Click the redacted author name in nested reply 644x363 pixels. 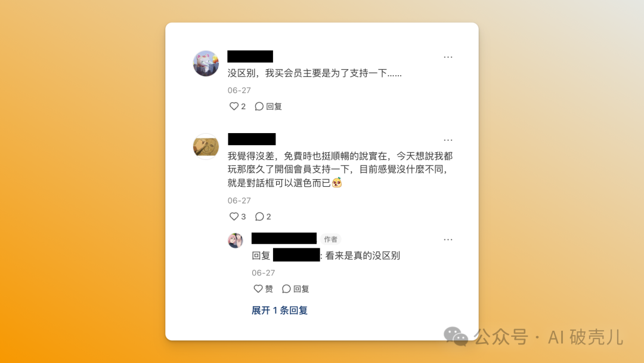(x=284, y=238)
